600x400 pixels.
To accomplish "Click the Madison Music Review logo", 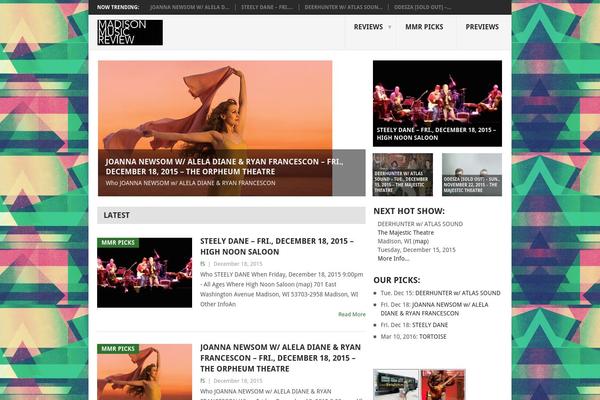I will click(130, 33).
